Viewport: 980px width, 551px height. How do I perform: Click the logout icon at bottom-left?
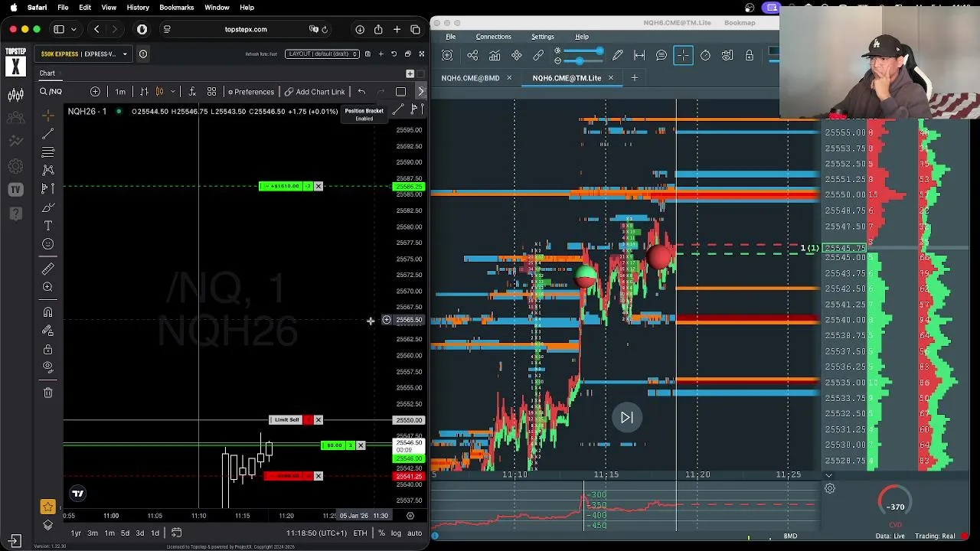(x=15, y=540)
